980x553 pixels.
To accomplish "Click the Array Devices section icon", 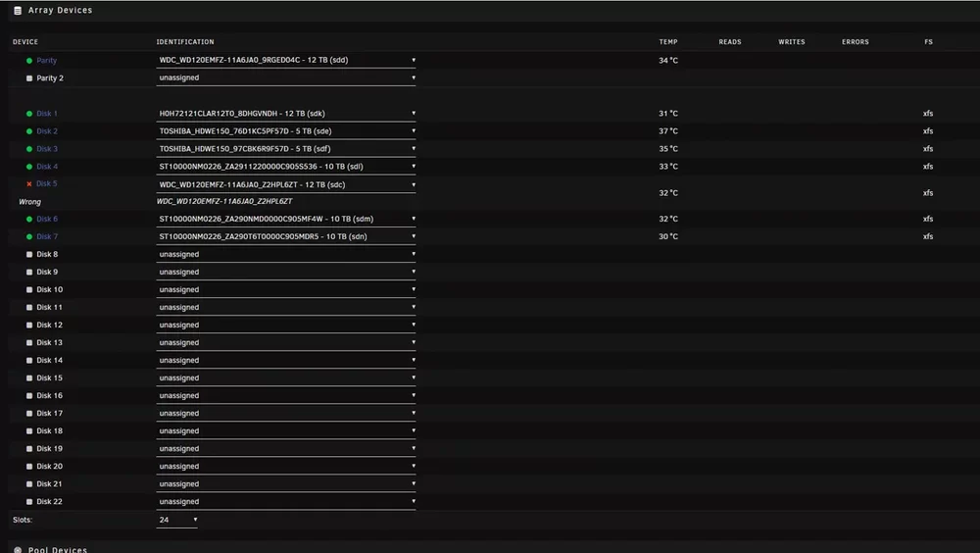I will 18,11.
